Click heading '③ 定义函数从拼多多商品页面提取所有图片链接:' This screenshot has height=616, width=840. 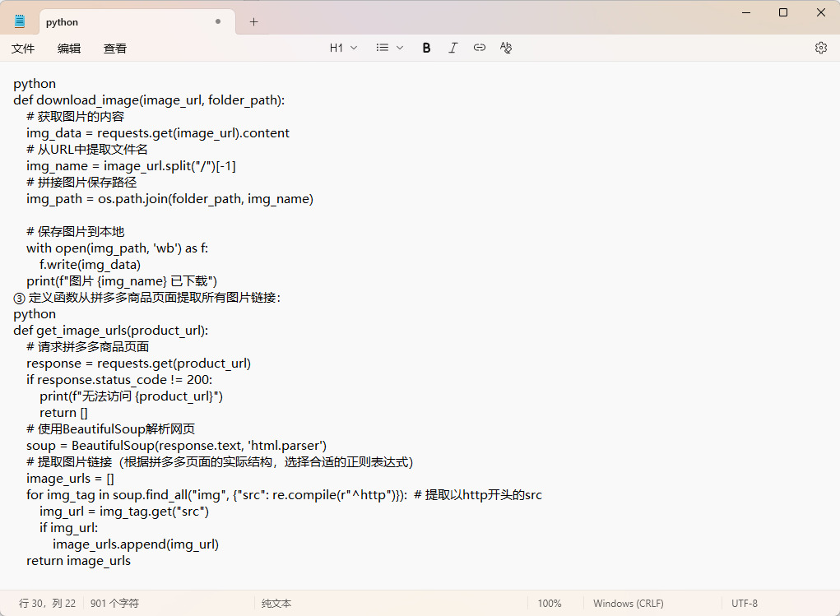point(146,298)
